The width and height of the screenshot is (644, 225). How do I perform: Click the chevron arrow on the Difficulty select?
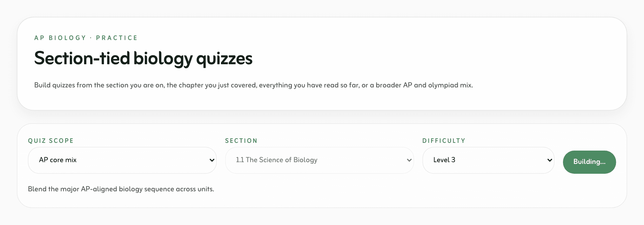coord(550,160)
